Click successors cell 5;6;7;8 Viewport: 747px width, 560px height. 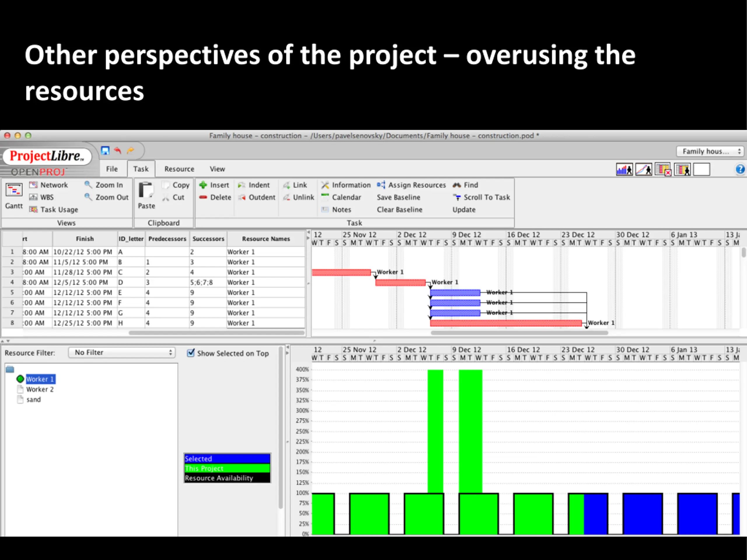[208, 282]
